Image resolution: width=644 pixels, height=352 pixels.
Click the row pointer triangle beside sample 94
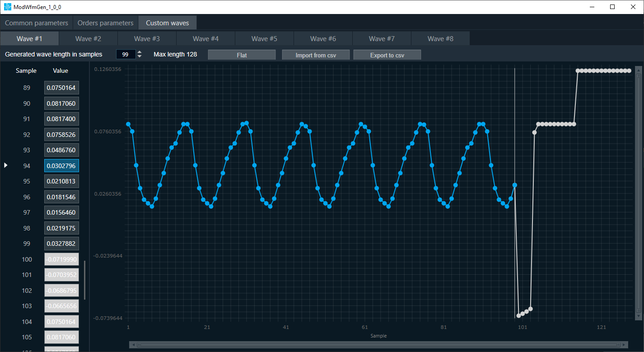(x=6, y=165)
